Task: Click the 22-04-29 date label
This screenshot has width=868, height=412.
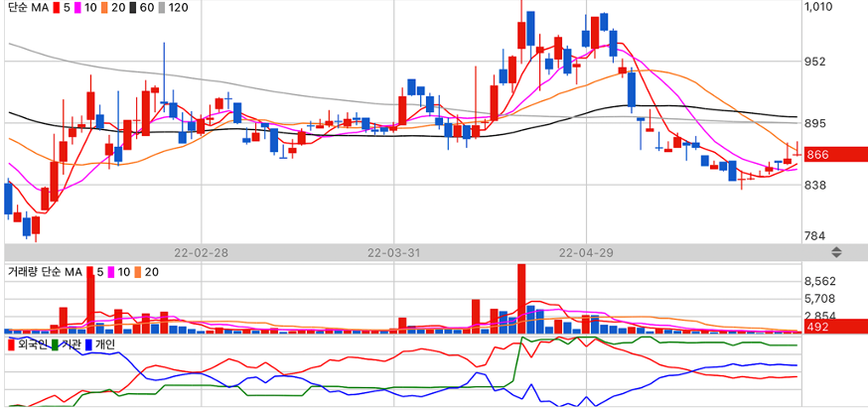Action: point(586,253)
